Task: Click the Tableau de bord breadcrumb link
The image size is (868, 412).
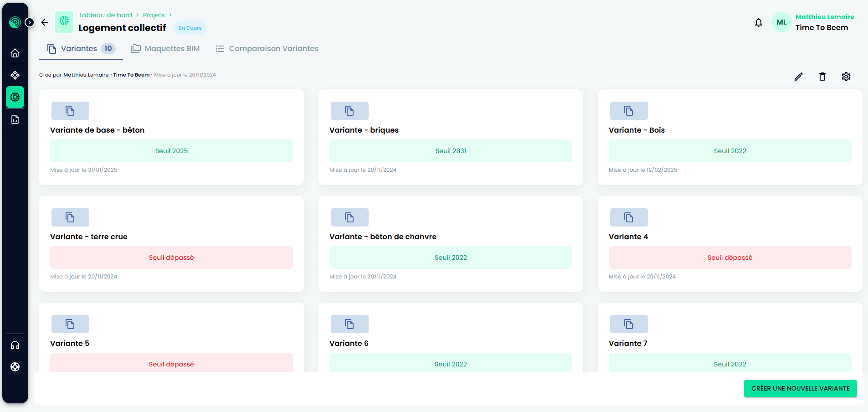Action: 105,15
